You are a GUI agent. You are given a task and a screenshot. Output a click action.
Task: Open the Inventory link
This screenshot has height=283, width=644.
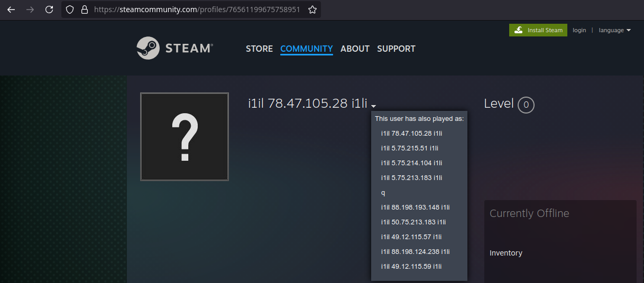[x=505, y=253]
